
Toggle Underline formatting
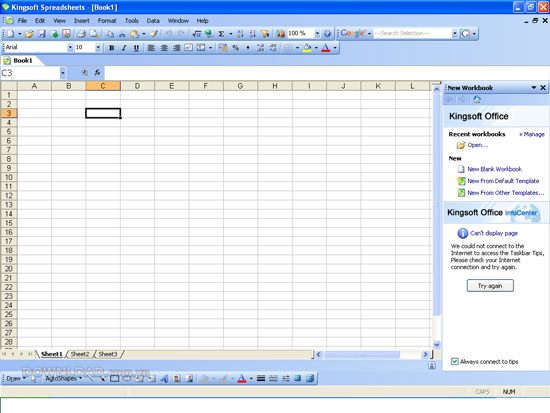point(136,48)
